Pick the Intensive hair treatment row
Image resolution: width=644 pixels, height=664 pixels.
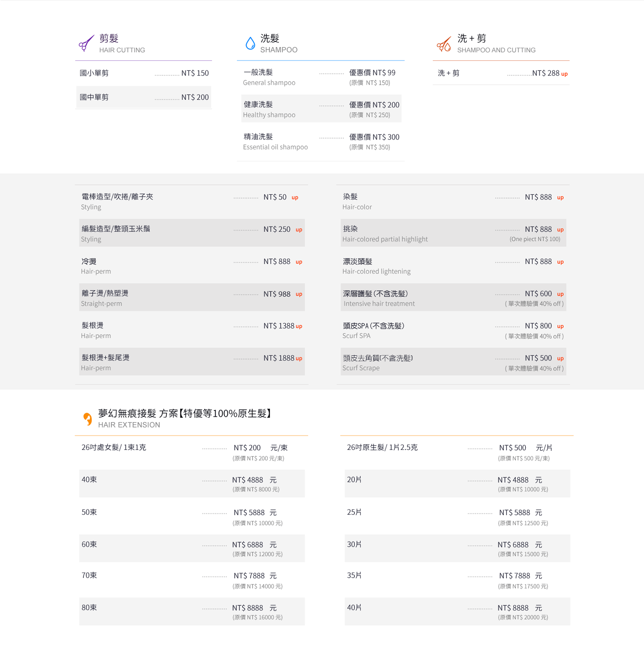pyautogui.click(x=453, y=298)
